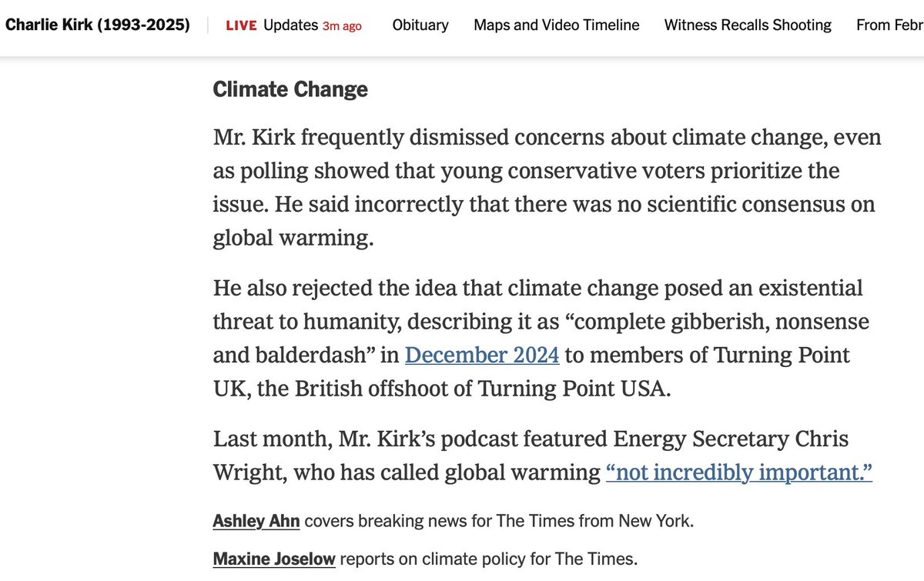Open the truncated 'From Febr' nav item
This screenshot has height=581, width=924.
[x=889, y=25]
